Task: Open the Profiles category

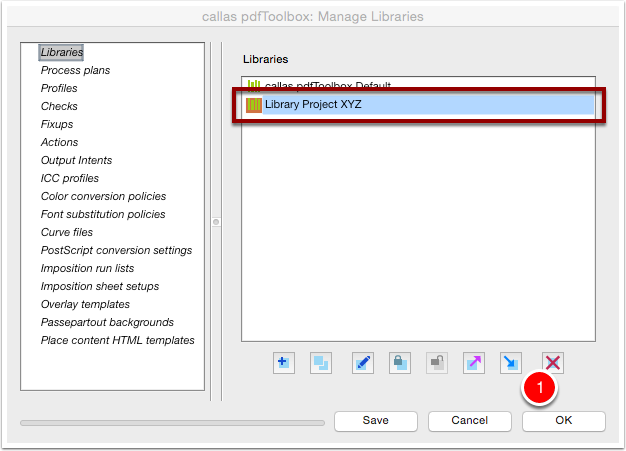Action: (59, 88)
